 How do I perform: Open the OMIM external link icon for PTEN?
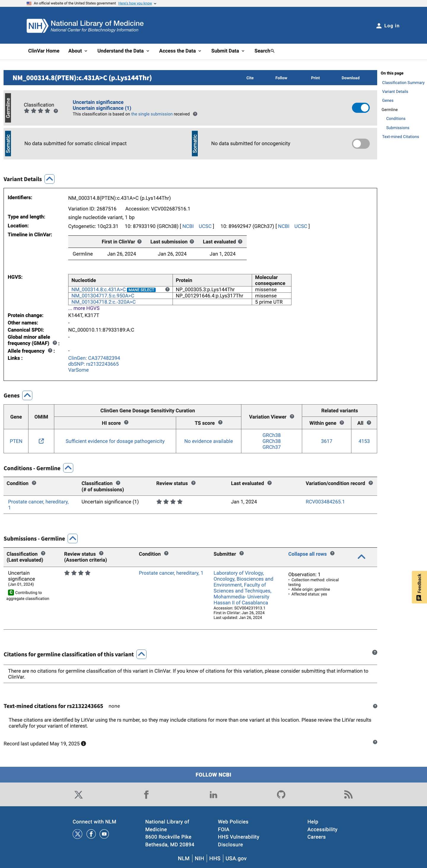pyautogui.click(x=41, y=441)
